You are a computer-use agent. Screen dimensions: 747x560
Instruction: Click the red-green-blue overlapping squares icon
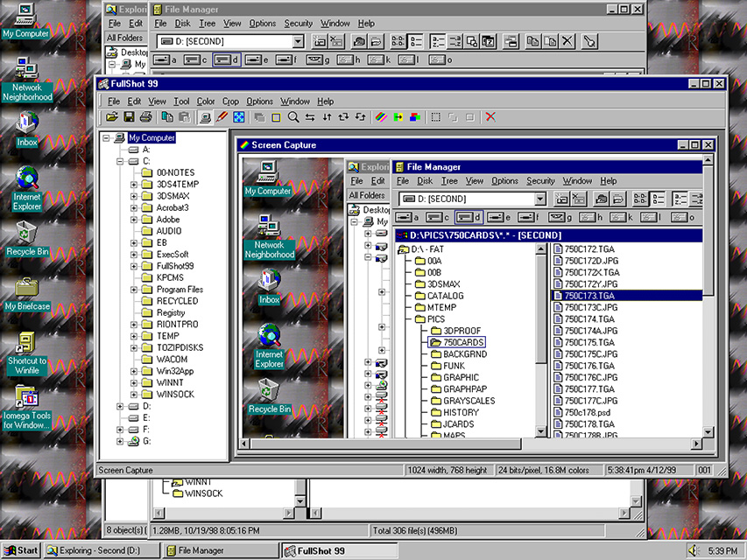point(415,117)
